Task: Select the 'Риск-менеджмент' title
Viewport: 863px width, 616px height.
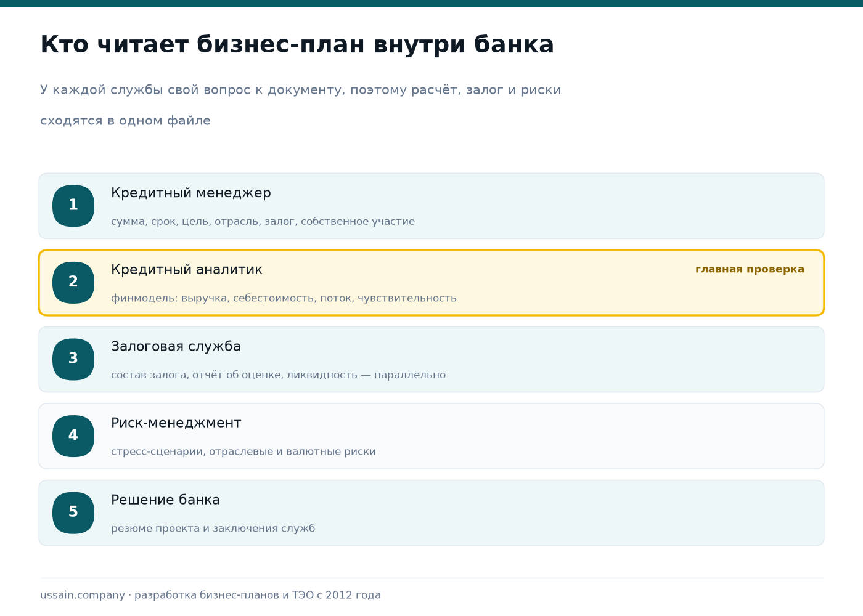Action: tap(176, 423)
